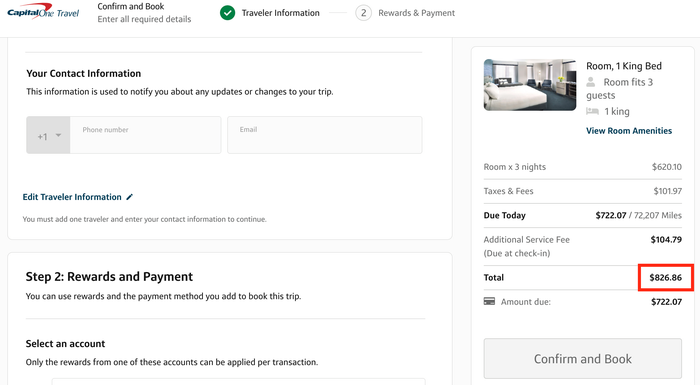Click the Room x 3 nights price $620.10
The height and width of the screenshot is (385, 700).
(x=667, y=167)
